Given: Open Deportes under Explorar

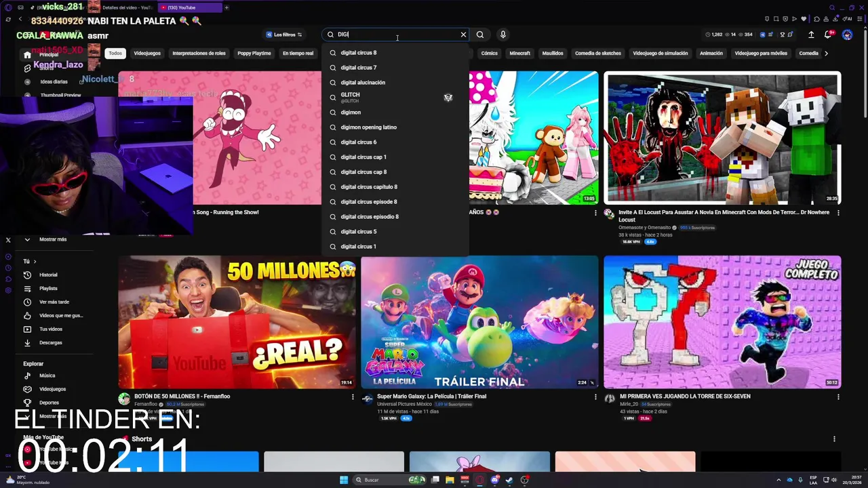Looking at the screenshot, I should click(49, 403).
